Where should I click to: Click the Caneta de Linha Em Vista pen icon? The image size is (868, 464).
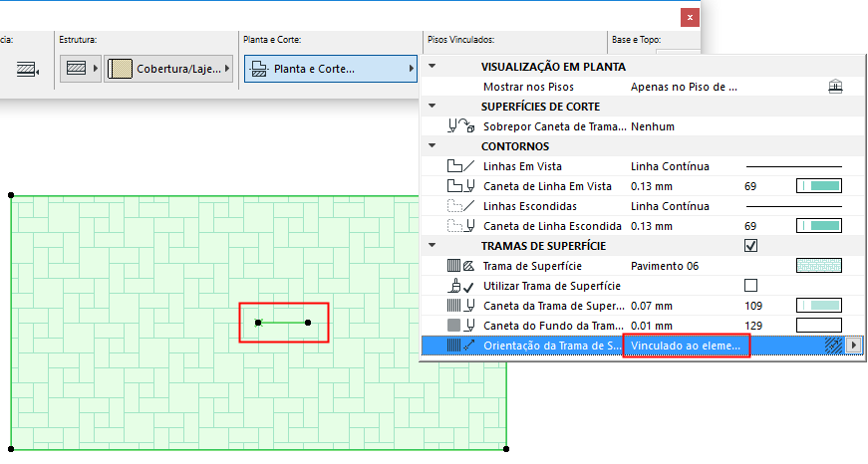460,186
